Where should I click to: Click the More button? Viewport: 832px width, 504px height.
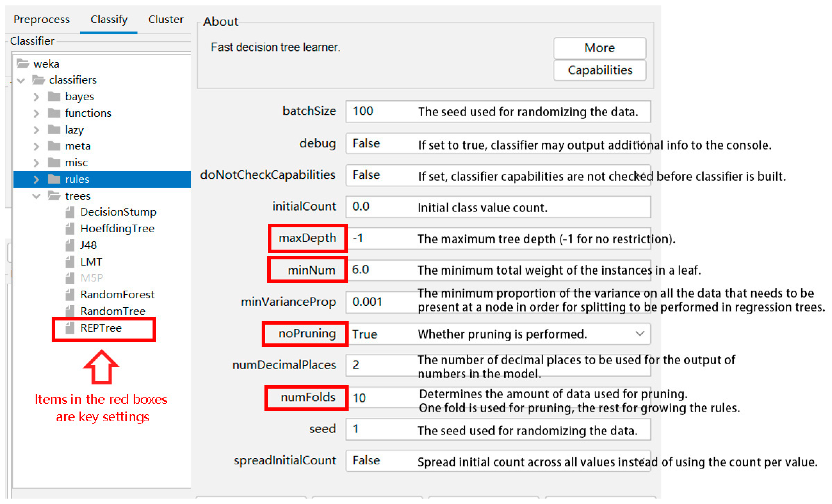tap(599, 48)
